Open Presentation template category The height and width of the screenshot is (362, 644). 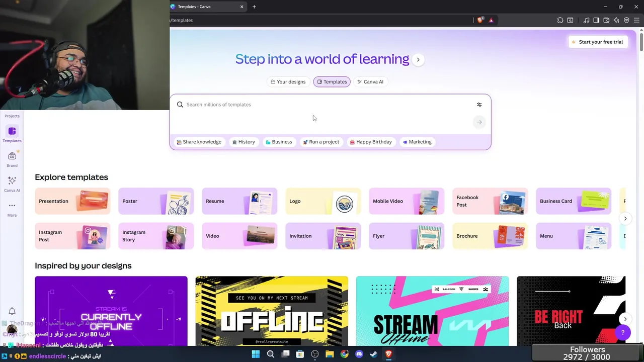coord(72,201)
